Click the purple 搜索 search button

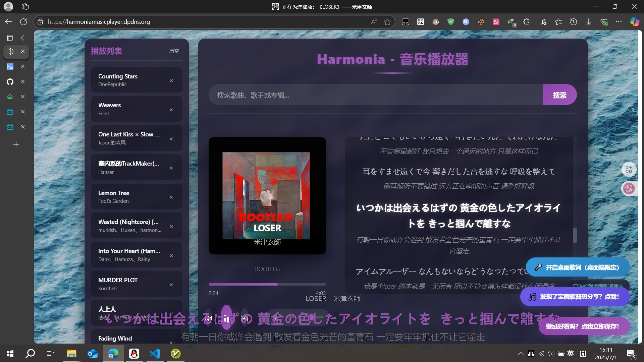point(559,95)
